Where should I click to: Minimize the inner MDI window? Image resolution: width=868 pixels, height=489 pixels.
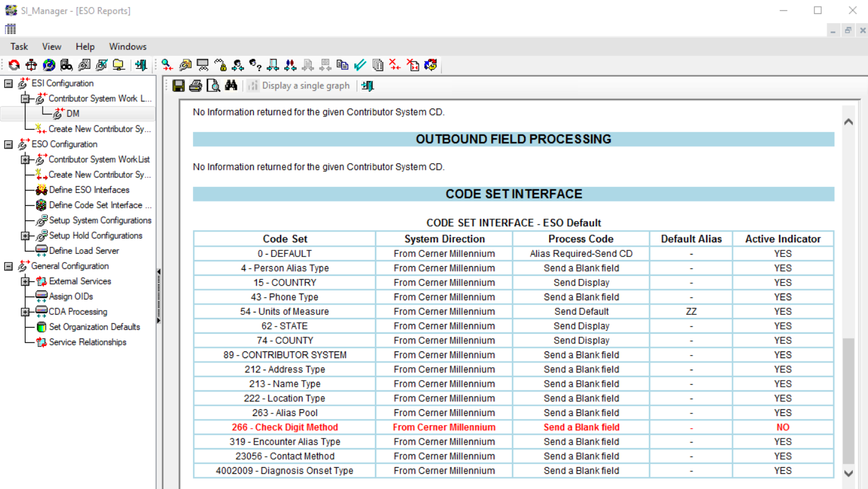click(833, 30)
